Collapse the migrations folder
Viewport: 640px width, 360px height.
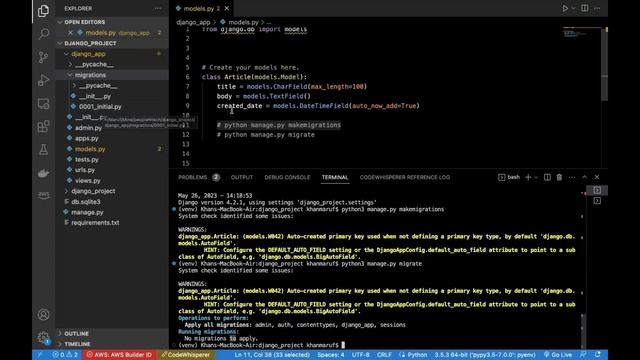pyautogui.click(x=90, y=75)
